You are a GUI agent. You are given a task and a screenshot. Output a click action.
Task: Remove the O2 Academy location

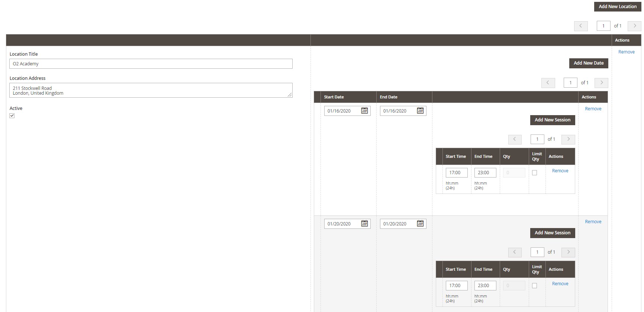(x=626, y=52)
